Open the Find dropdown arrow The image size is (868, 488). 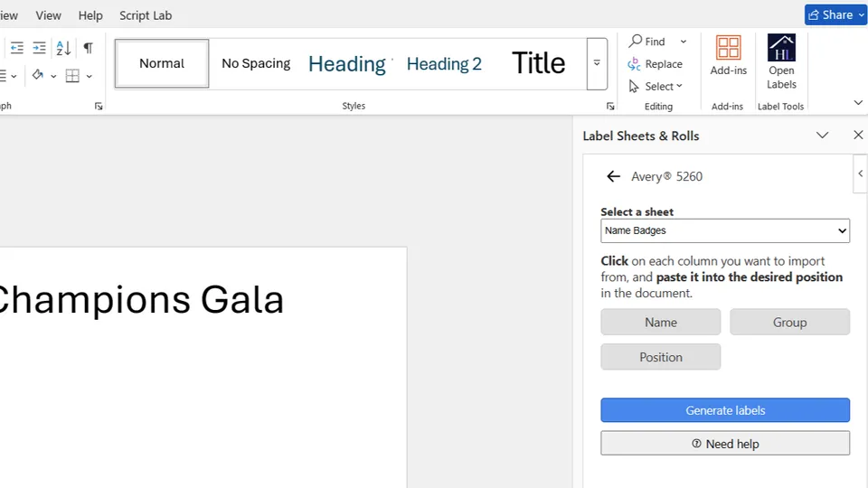click(684, 42)
